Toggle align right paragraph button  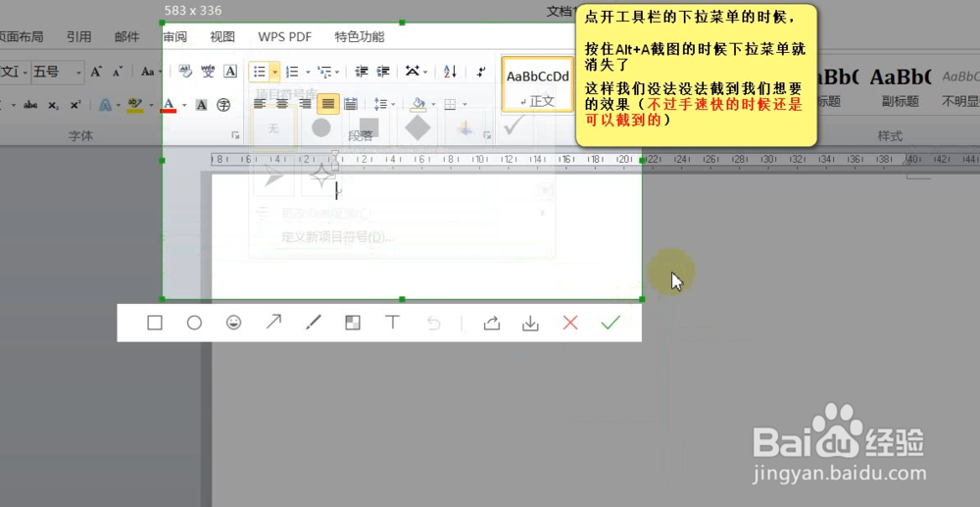(x=305, y=104)
